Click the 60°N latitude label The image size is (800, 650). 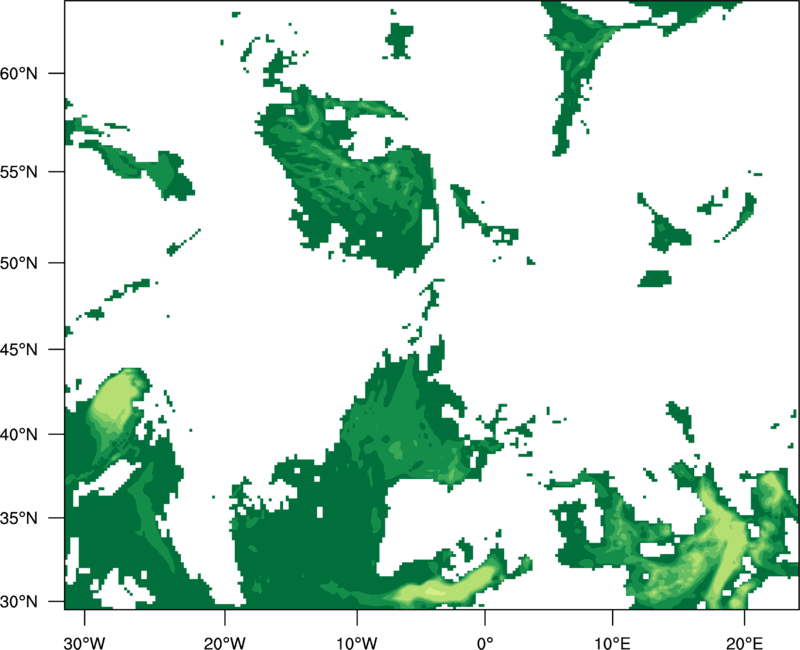click(x=19, y=73)
